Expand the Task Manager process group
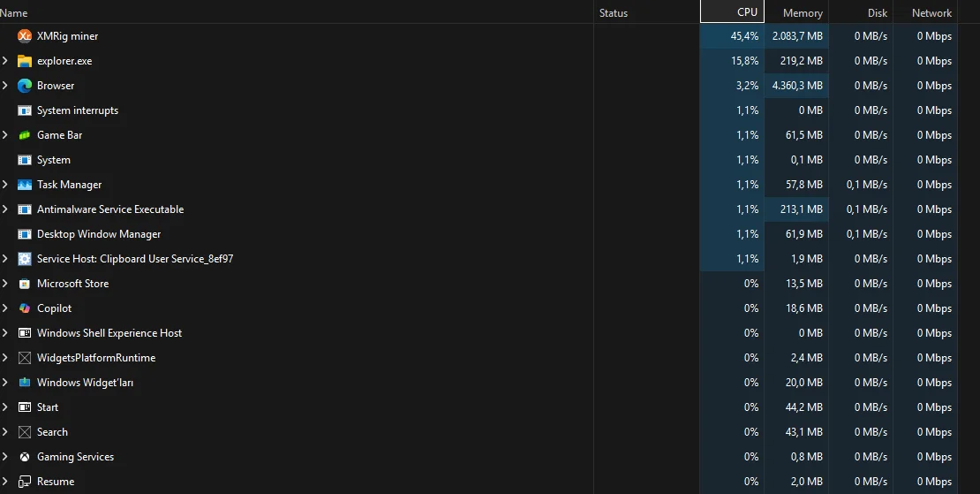Image resolution: width=980 pixels, height=494 pixels. coord(5,185)
